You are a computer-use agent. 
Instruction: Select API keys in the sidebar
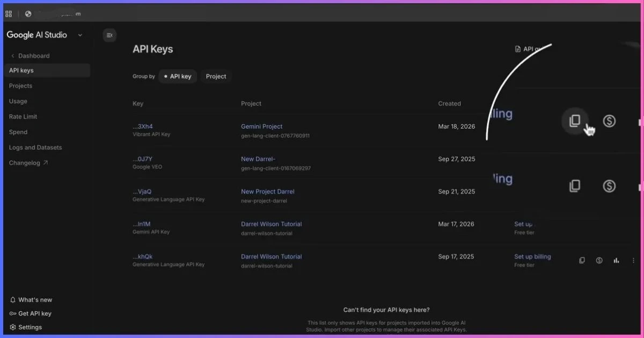click(x=47, y=70)
